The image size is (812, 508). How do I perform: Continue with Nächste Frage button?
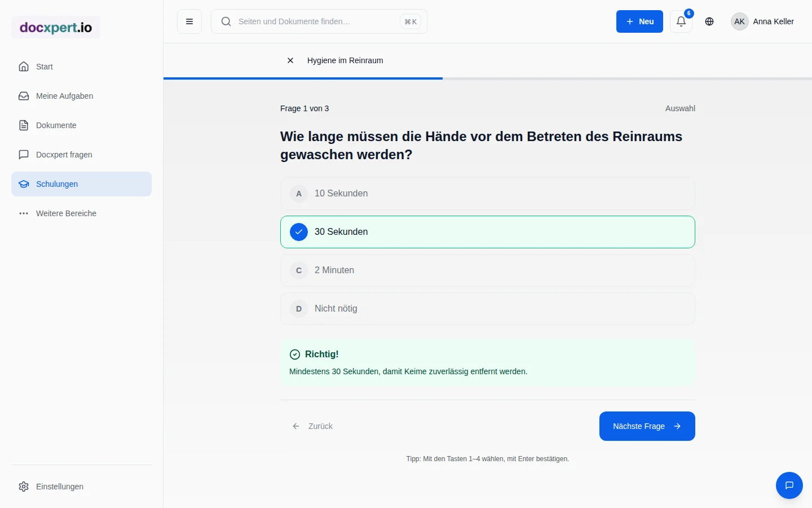pos(647,426)
